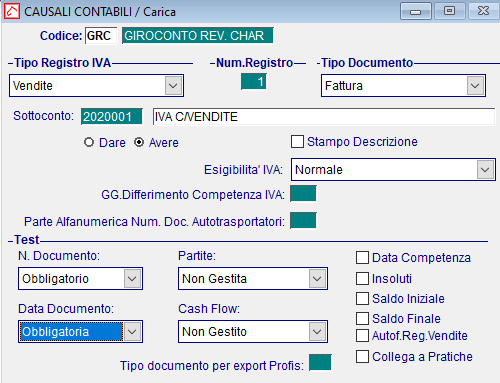500x383 pixels.
Task: Check the Saldo Iniziale option
Action: point(362,298)
